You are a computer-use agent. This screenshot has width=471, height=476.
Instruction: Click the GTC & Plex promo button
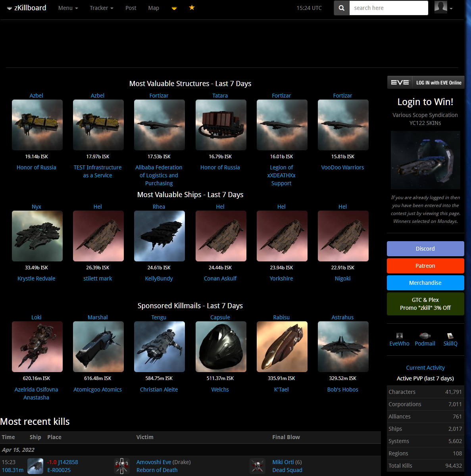click(425, 304)
